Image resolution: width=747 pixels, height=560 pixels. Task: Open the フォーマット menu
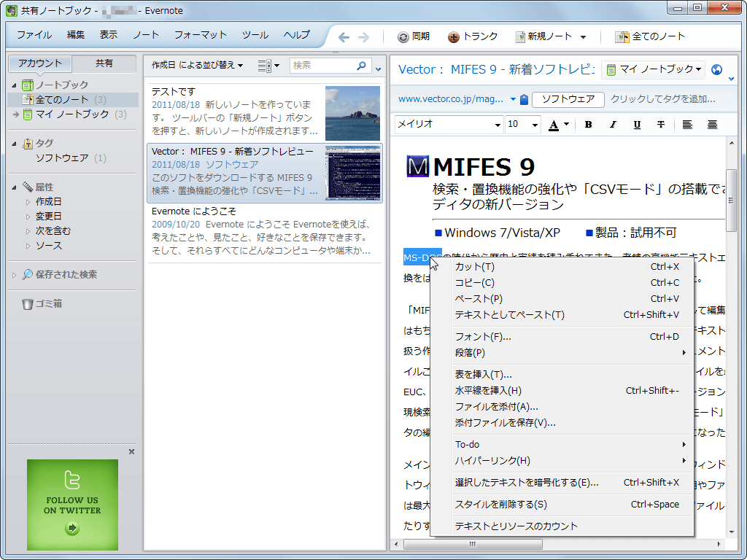point(201,35)
